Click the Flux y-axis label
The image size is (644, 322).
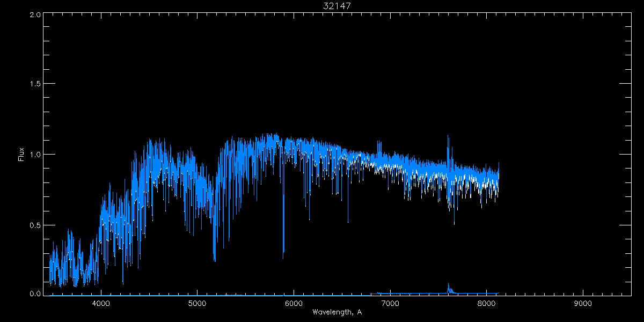click(x=21, y=155)
